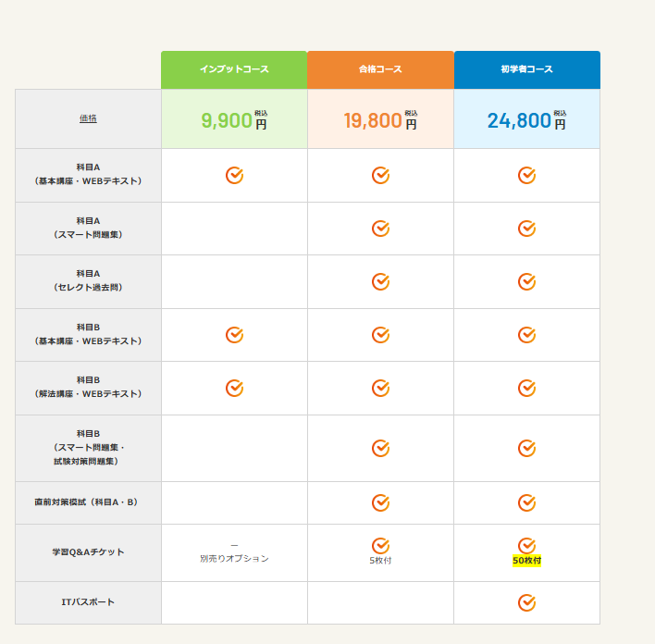The image size is (655, 644).
Task: Click 合格コース checkmark for 科目A スマート問題集
Action: coord(380,229)
